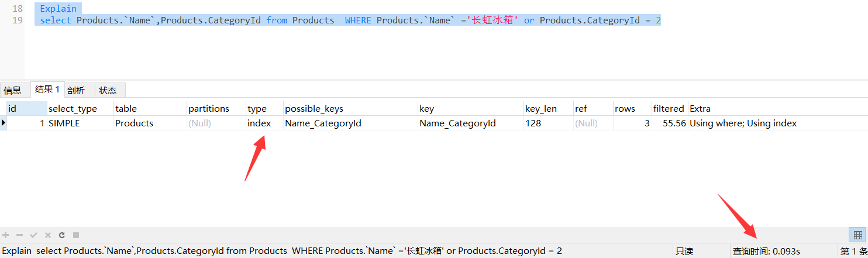This screenshot has width=868, height=258.
Task: Click the stop square icon
Action: (75, 235)
